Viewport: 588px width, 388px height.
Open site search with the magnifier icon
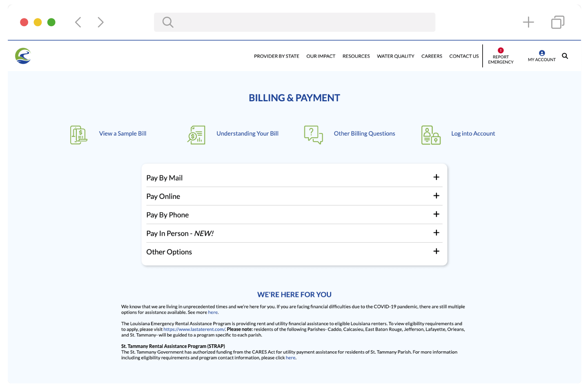[565, 56]
